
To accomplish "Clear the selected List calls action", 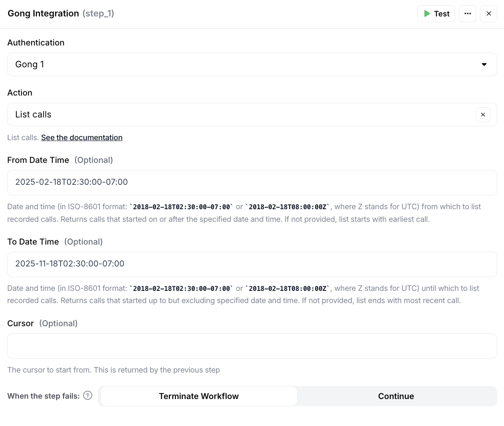I will coord(483,114).
